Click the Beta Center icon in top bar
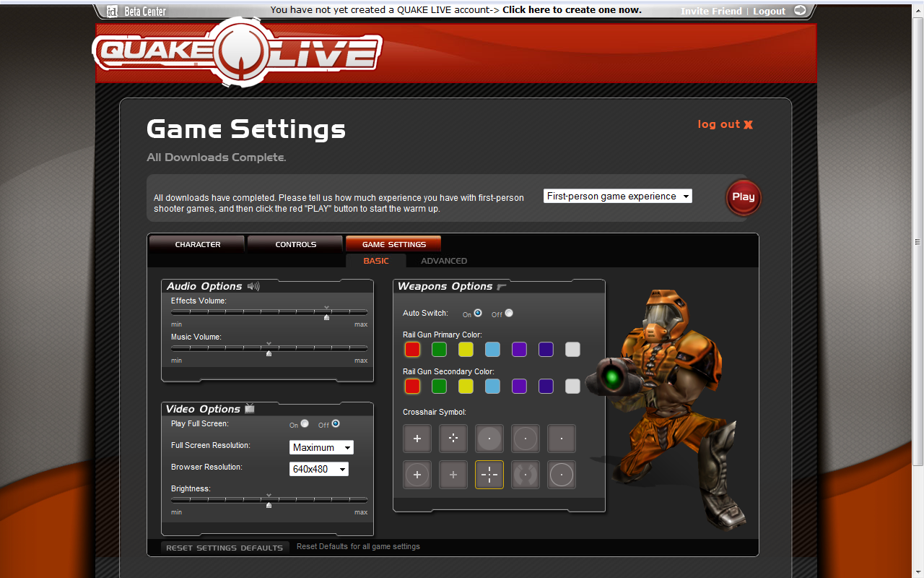Image resolution: width=924 pixels, height=578 pixels. pos(112,11)
